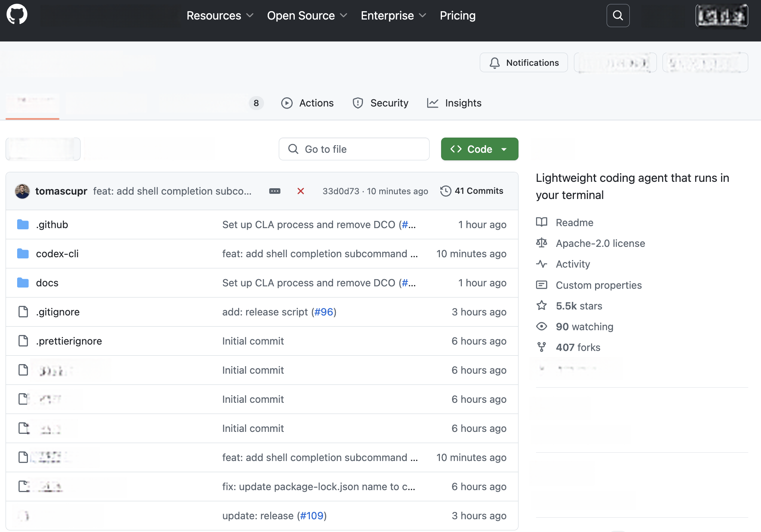Image resolution: width=761 pixels, height=532 pixels.
Task: Click the update: release commit message
Action: 258,516
